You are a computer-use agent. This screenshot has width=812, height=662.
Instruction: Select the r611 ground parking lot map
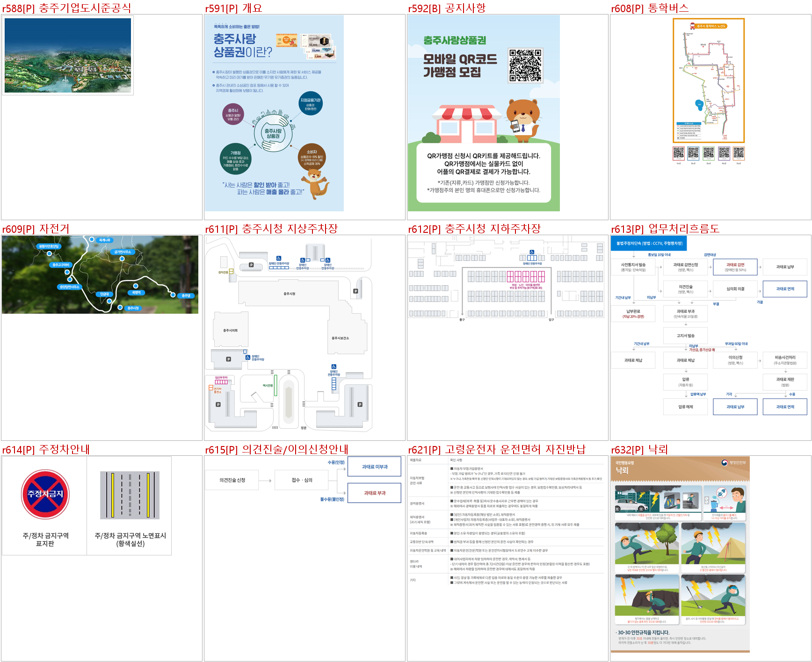coord(289,333)
